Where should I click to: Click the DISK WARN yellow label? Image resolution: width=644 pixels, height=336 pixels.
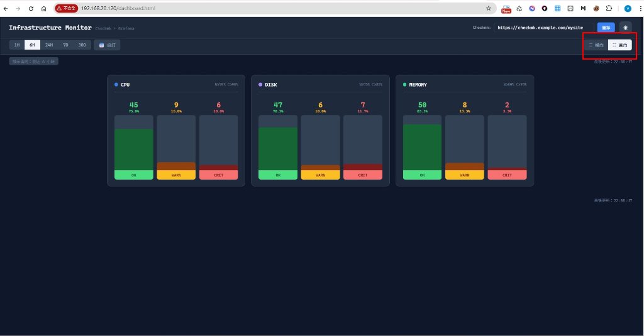point(320,175)
